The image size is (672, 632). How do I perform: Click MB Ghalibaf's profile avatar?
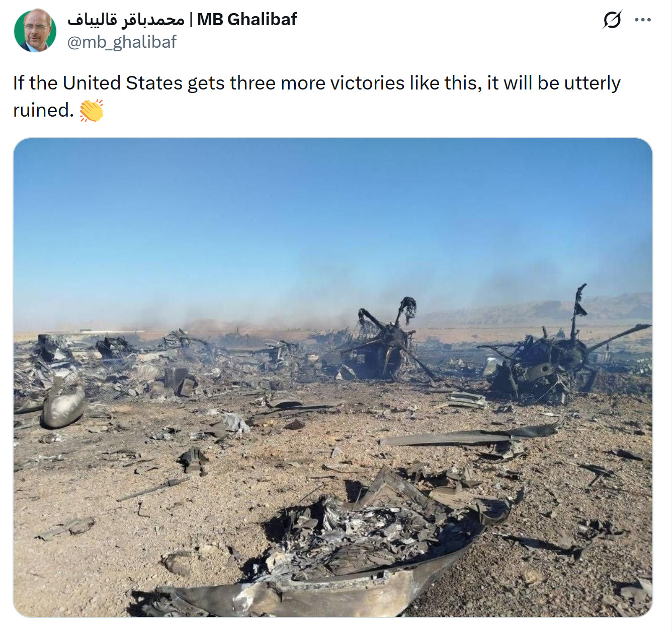(x=35, y=31)
